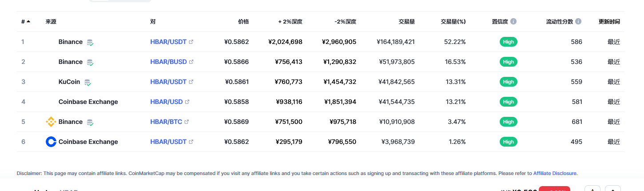The width and height of the screenshot is (644, 191).
Task: Click the Coinbase Exchange logo in row 6
Action: pyautogui.click(x=51, y=142)
